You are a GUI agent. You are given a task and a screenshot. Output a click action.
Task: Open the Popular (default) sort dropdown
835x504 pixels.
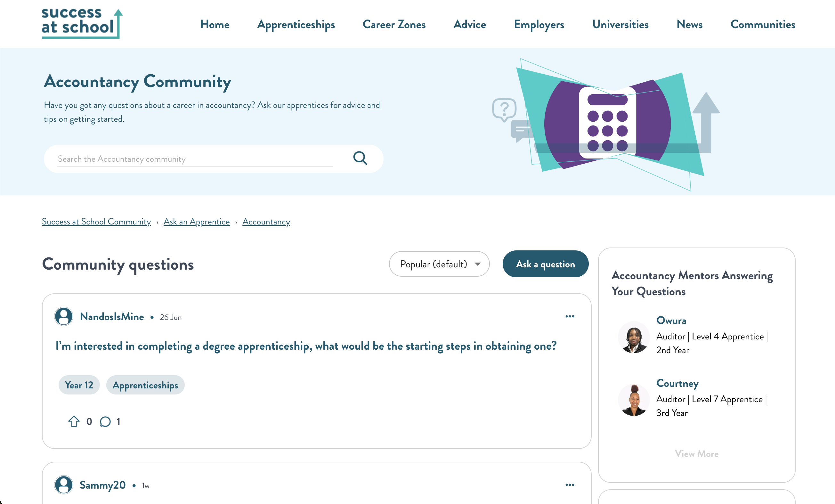pos(439,264)
